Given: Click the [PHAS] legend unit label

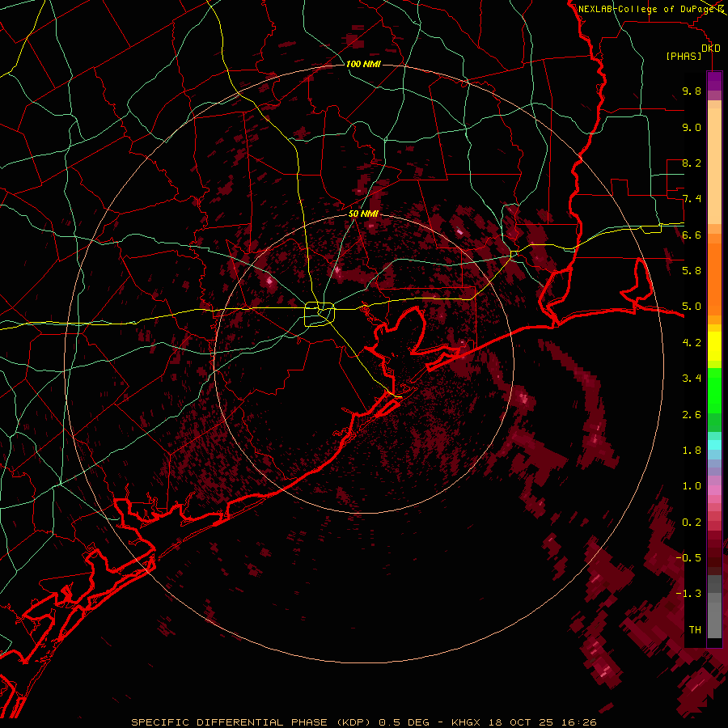Looking at the screenshot, I should coord(684,57).
